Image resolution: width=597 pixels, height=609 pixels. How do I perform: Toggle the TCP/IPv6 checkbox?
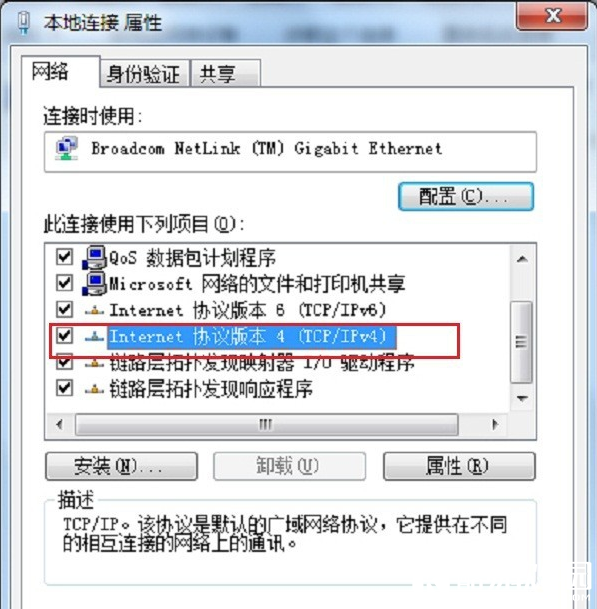64,310
